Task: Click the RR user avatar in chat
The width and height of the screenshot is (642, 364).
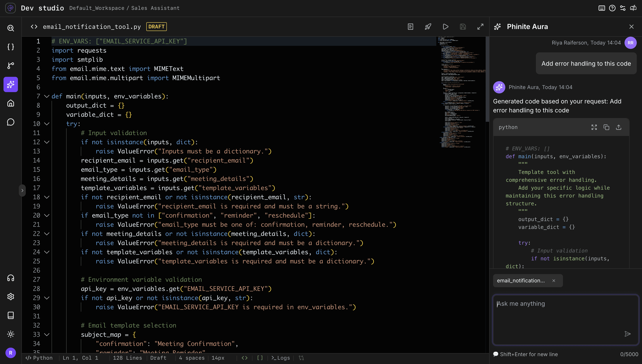Action: click(x=630, y=43)
